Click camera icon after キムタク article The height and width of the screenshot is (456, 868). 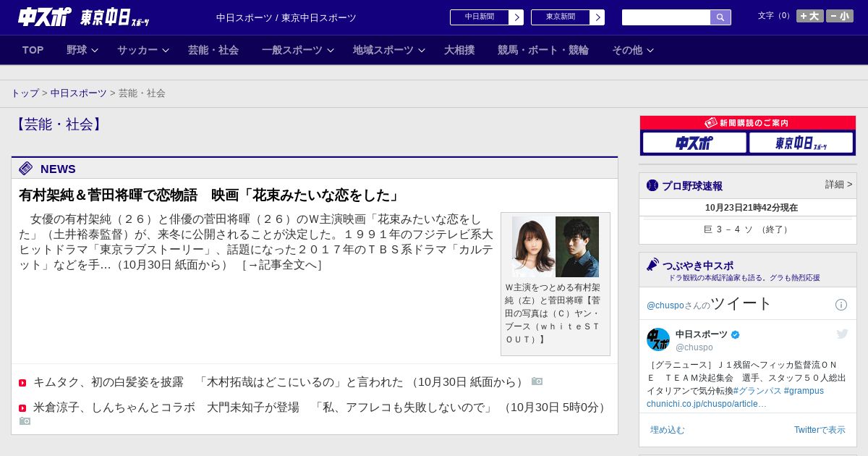[537, 381]
